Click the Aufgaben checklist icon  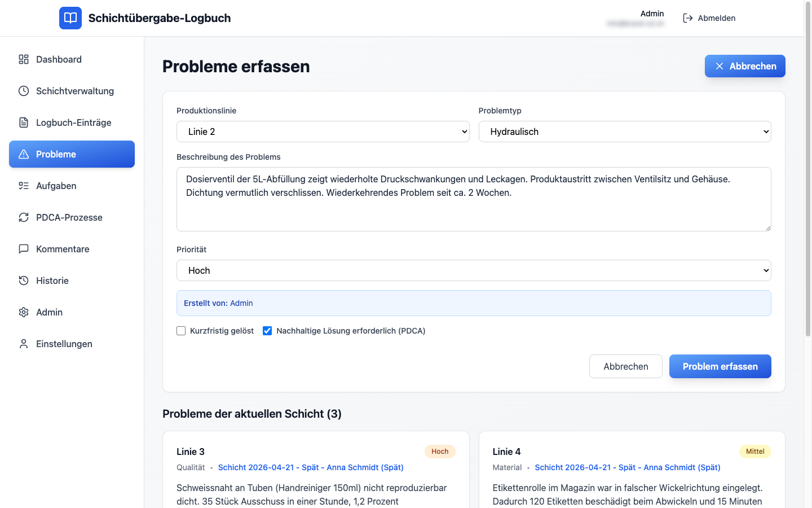(x=24, y=186)
